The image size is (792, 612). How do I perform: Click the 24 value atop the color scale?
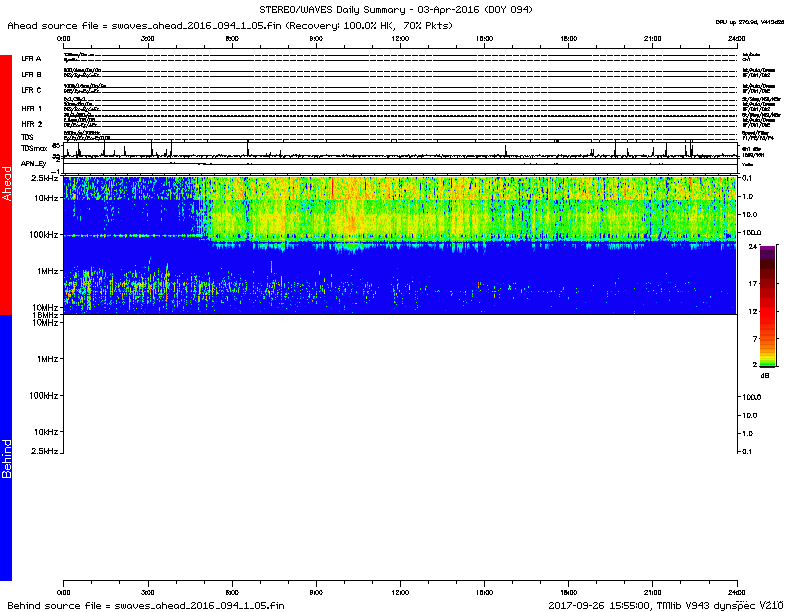[767, 245]
